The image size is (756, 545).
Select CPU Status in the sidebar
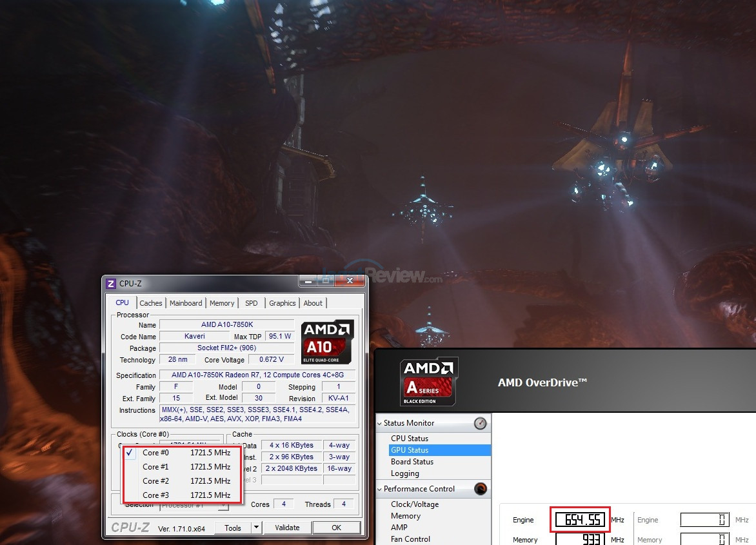click(410, 439)
